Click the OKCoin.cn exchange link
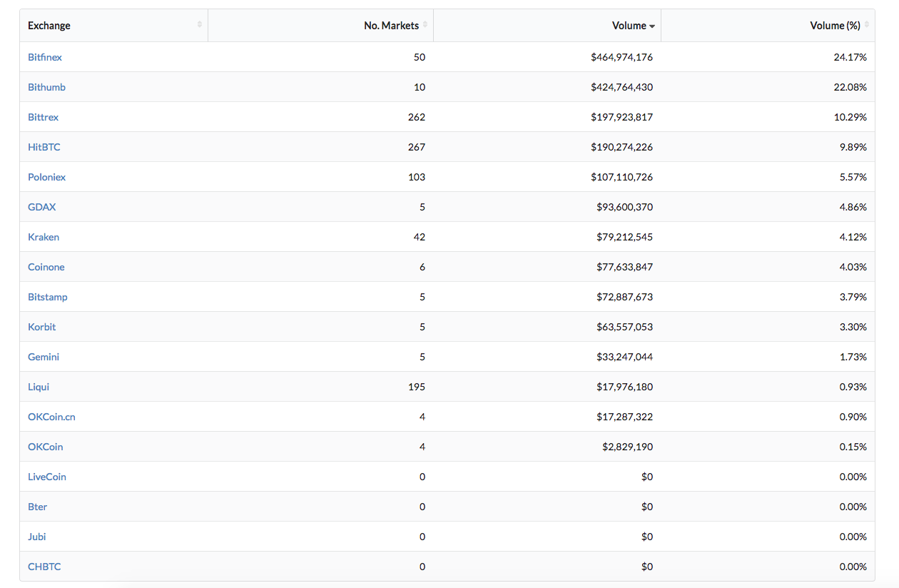 tap(51, 417)
